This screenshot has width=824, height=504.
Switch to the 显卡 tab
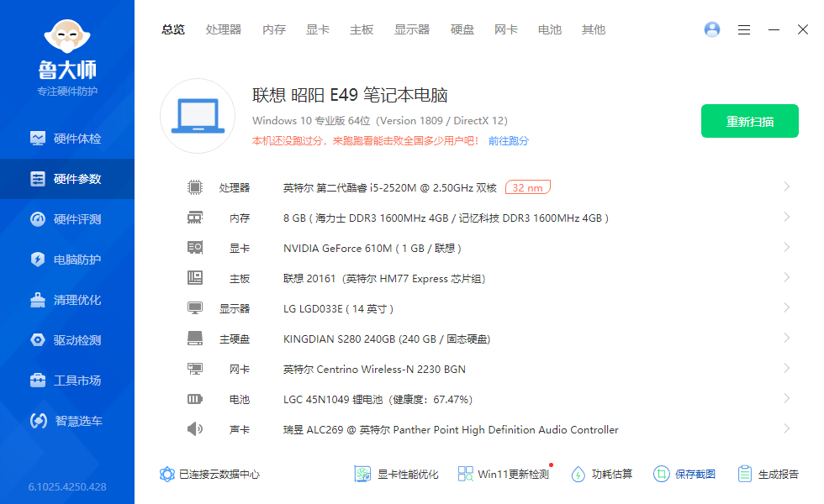coord(318,29)
